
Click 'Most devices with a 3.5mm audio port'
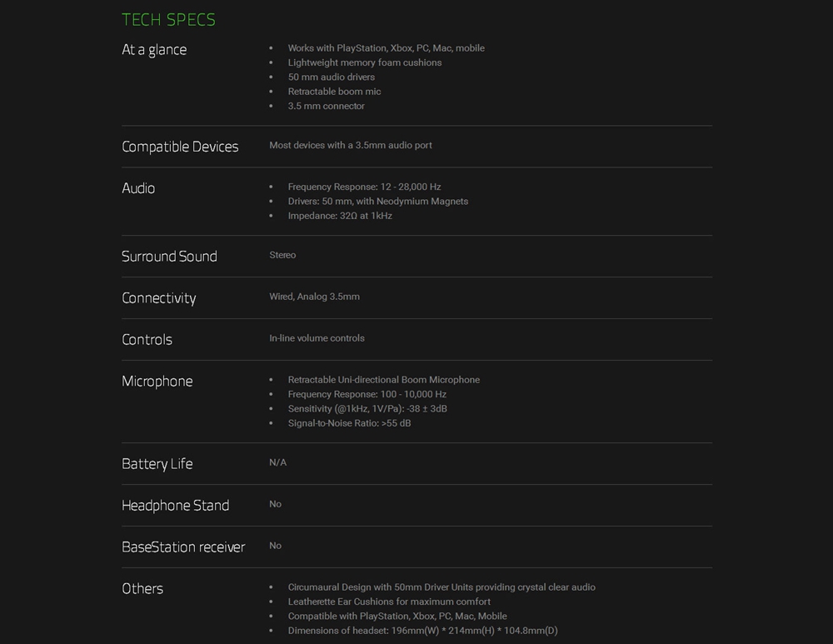tap(351, 145)
